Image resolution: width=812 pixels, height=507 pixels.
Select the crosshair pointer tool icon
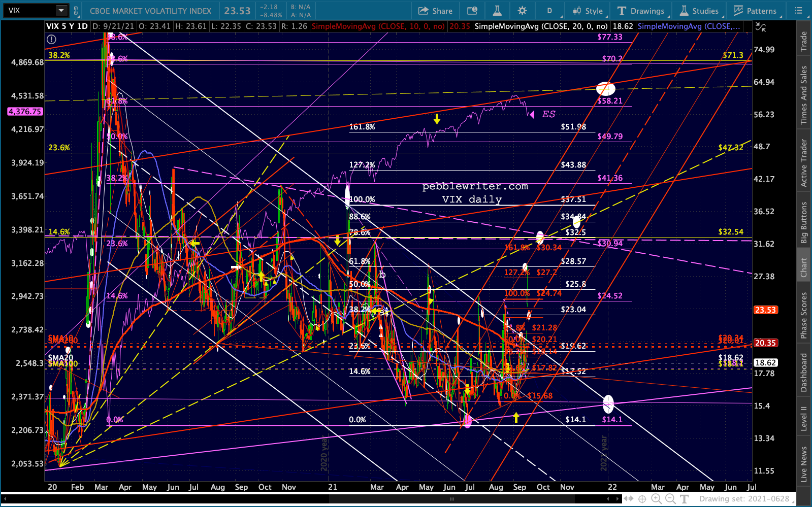pos(642,499)
